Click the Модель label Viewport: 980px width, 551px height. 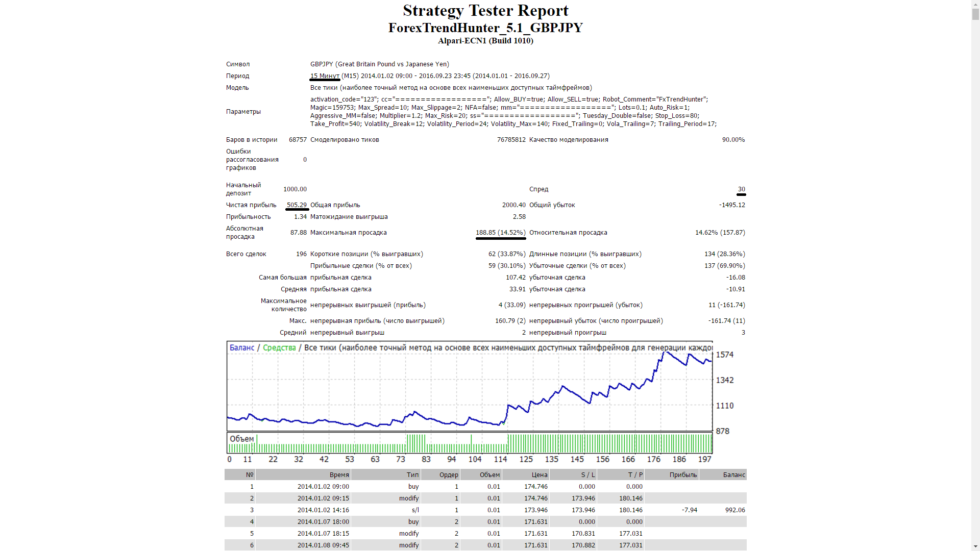click(x=237, y=88)
